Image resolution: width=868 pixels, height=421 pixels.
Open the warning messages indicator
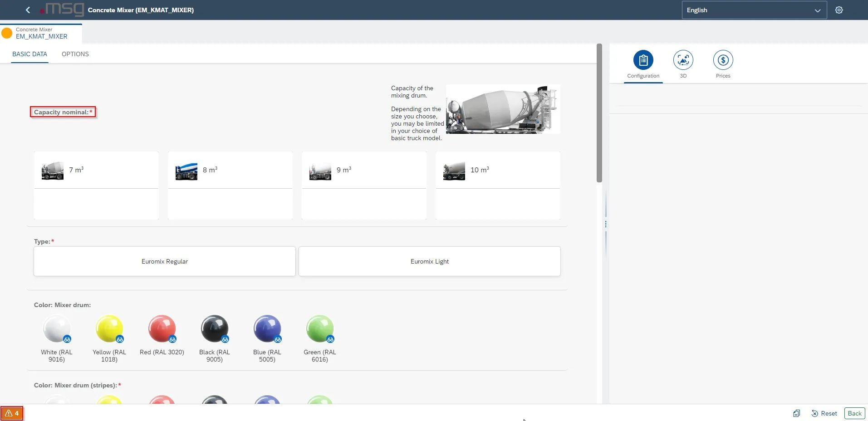click(x=12, y=413)
